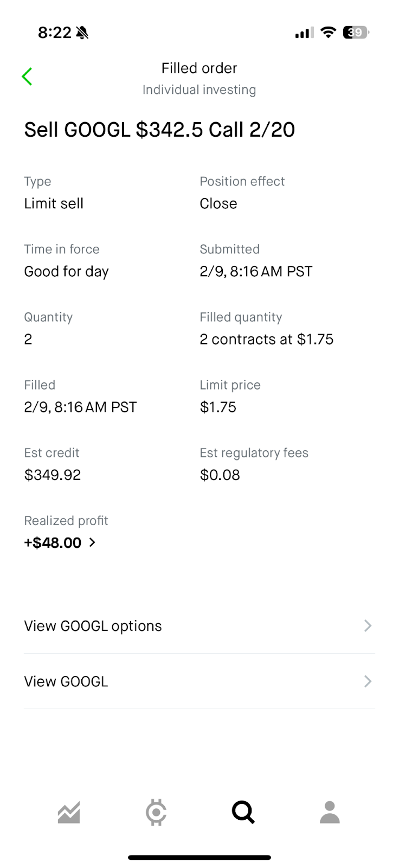399x868 pixels.
Task: Tap the muted bell status icon
Action: pos(82,33)
